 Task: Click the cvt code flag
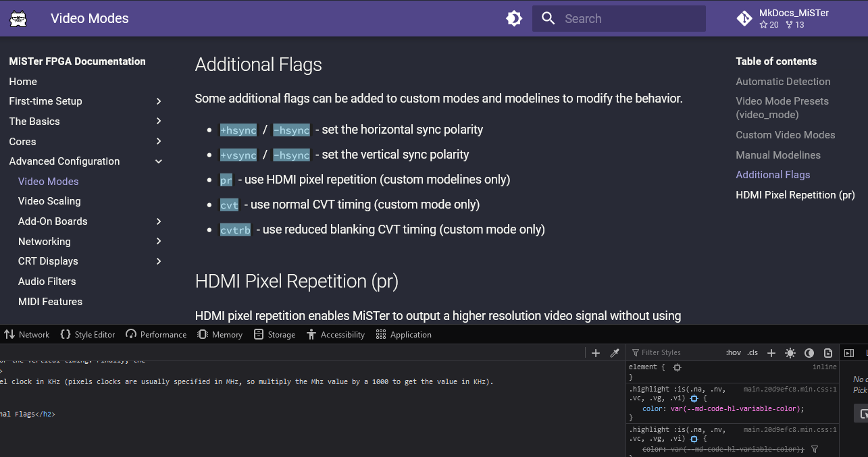coord(230,205)
